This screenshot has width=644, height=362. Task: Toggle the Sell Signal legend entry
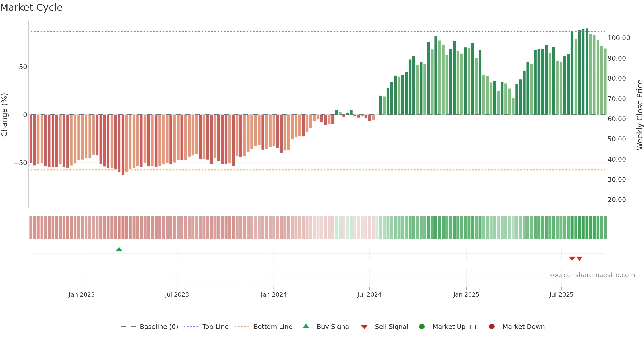(385, 327)
